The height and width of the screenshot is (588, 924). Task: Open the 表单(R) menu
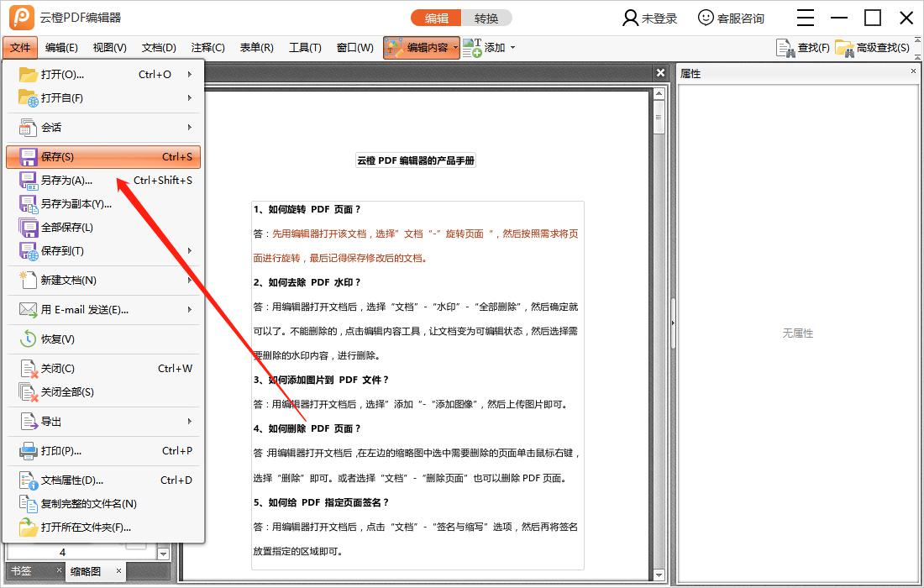pos(256,48)
